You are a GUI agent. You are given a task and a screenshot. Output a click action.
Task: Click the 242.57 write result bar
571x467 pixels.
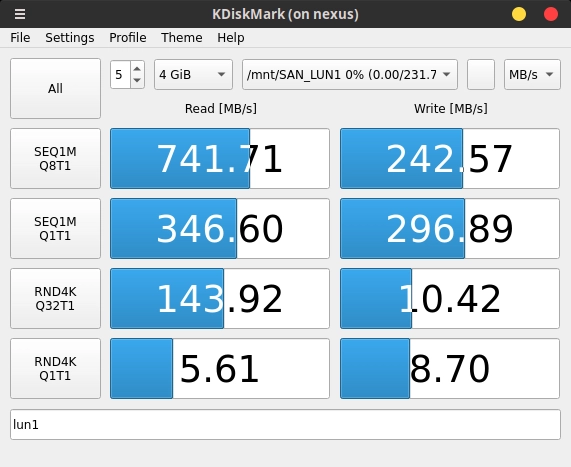click(x=450, y=158)
